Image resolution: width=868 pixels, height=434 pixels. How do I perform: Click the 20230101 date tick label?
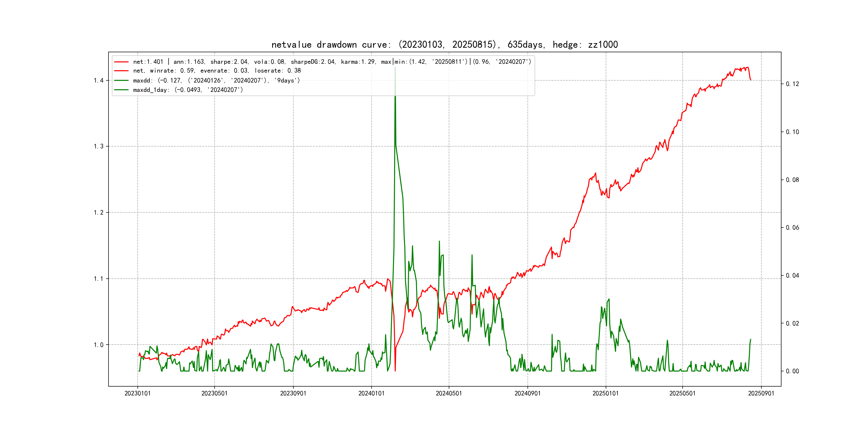pos(137,394)
